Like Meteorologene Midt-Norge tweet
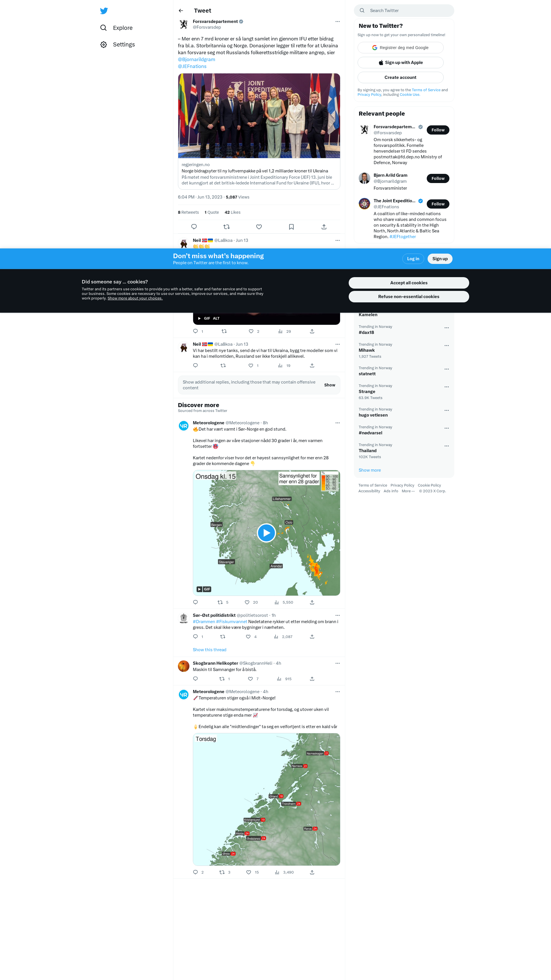Viewport: 551px width, 980px height. pos(249,872)
